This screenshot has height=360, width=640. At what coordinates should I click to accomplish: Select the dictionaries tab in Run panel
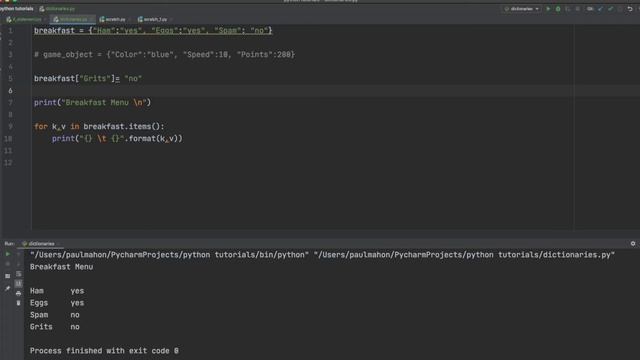[x=39, y=244]
